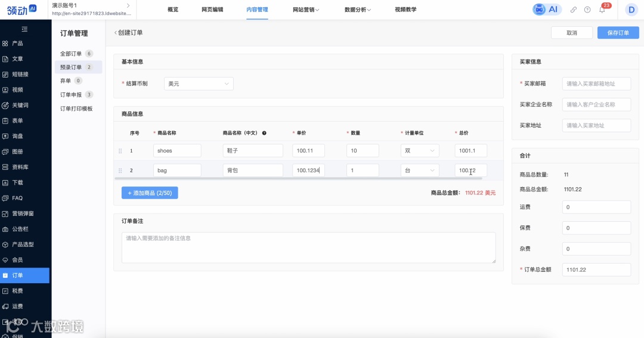The width and height of the screenshot is (644, 338).
Task: Focus the 买家邮箱 input field
Action: (596, 84)
